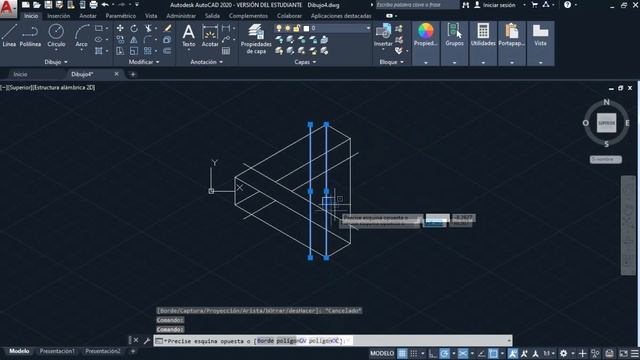The height and width of the screenshot is (360, 640).
Task: Click the Rectangle tool icon in Dibujo
Action: point(99,28)
